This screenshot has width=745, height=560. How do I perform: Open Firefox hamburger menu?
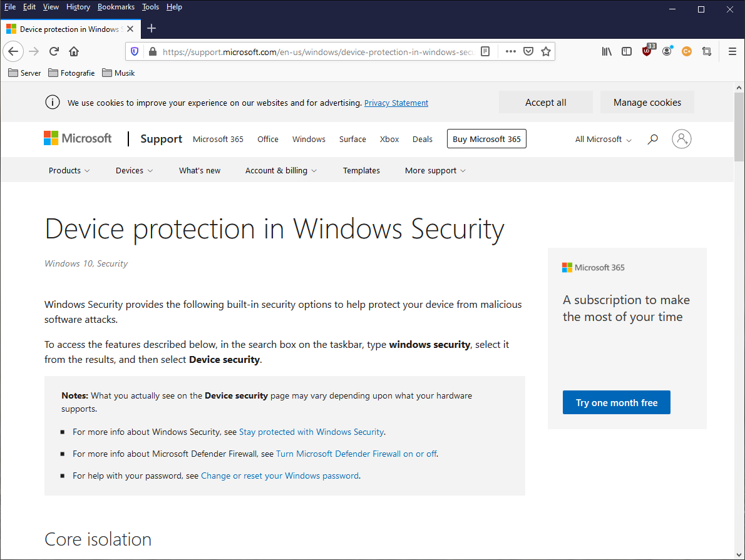pyautogui.click(x=732, y=51)
